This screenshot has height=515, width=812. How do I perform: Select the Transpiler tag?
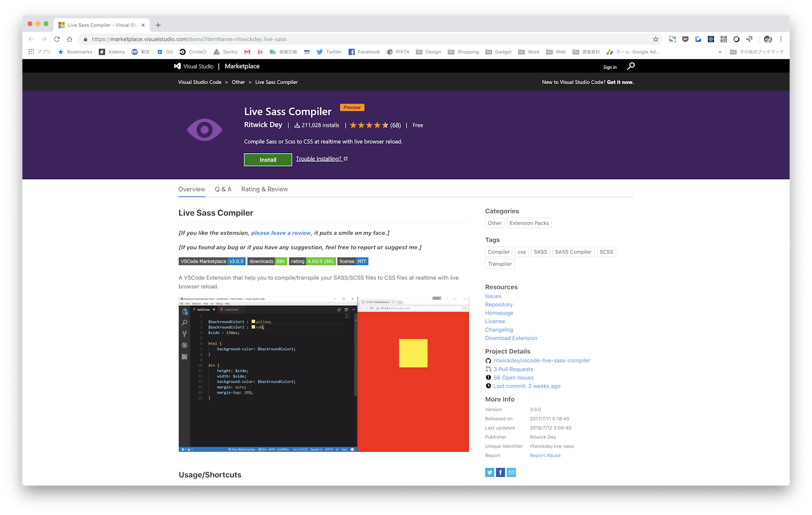(499, 264)
